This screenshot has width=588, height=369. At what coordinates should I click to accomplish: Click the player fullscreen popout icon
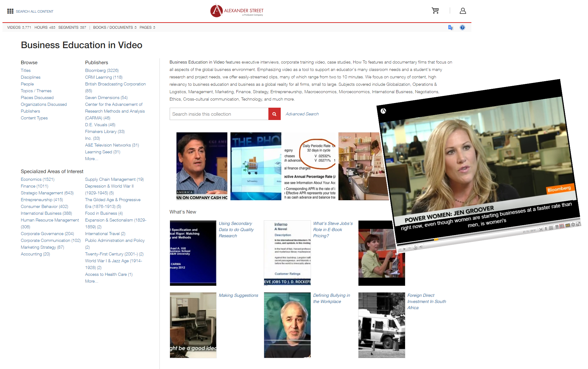[578, 224]
